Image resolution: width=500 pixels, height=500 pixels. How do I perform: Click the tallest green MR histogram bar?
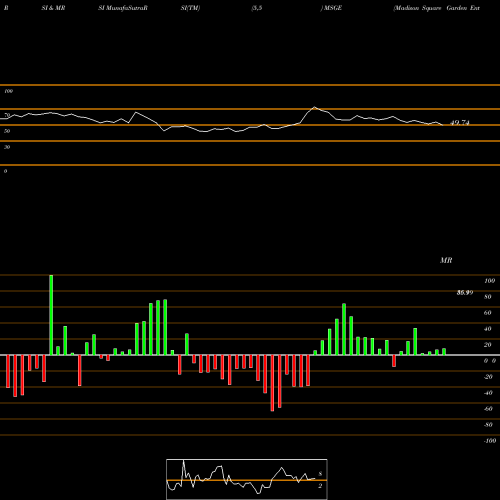click(51, 315)
